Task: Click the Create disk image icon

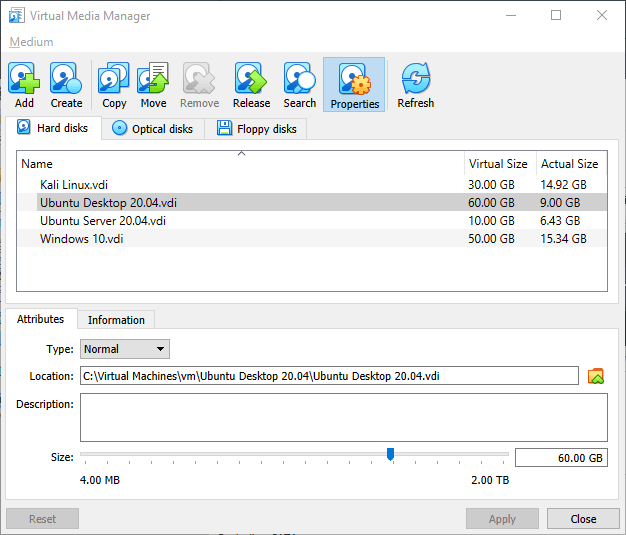Action: 66,78
